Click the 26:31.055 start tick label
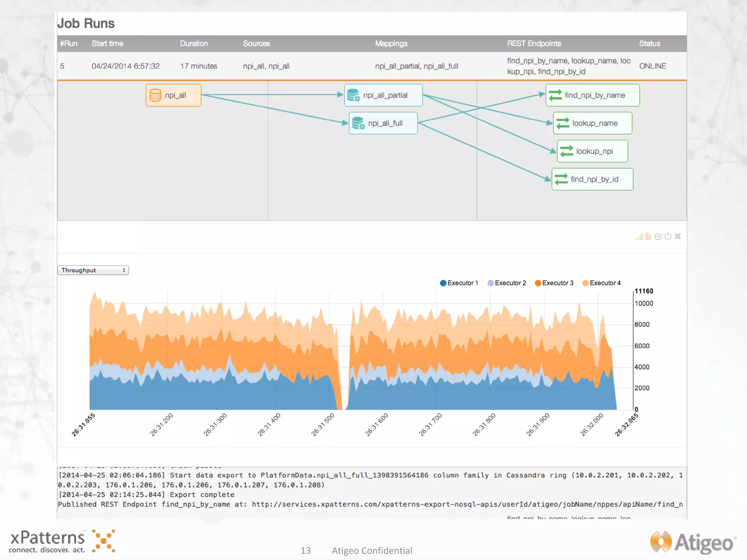The width and height of the screenshot is (747, 560). coord(83,425)
